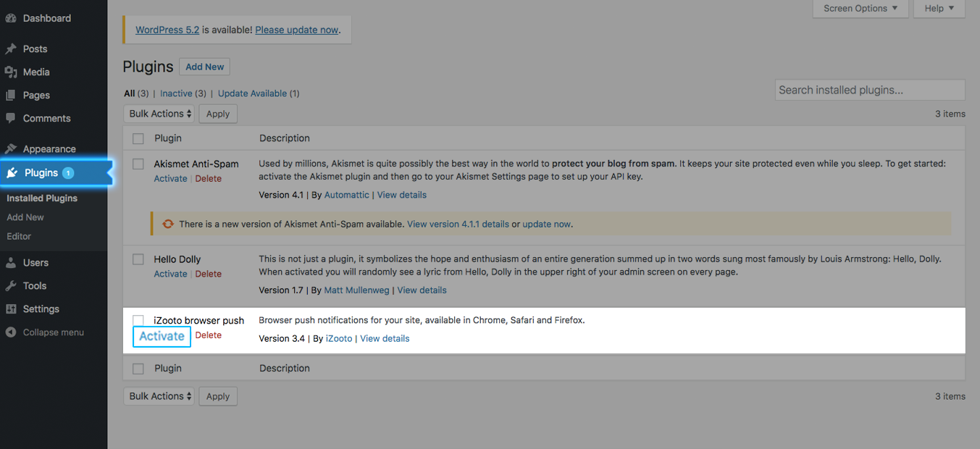Check the iZooto browser push checkbox
Viewport: 980px width, 449px height.
[138, 320]
